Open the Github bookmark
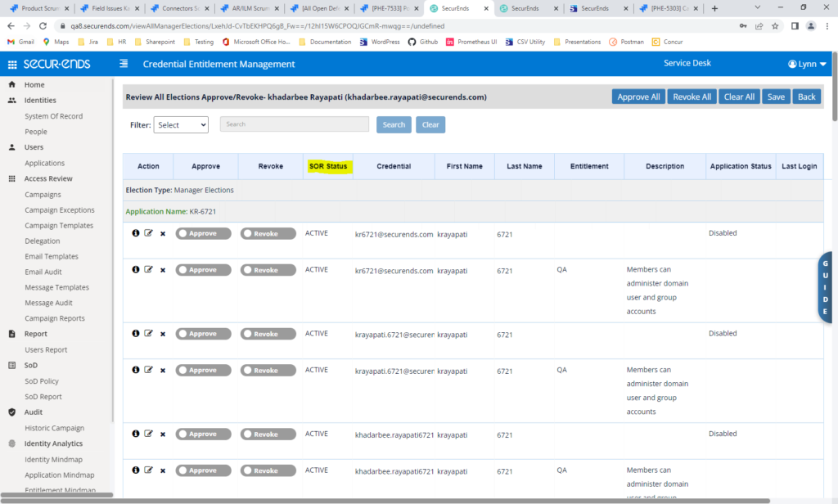The height and width of the screenshot is (504, 838). click(423, 42)
